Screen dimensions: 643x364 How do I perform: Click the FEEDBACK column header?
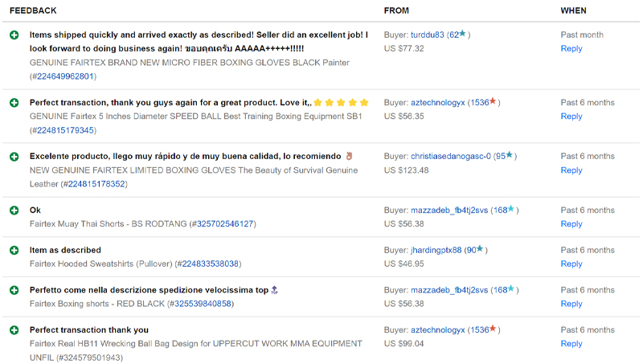click(33, 10)
